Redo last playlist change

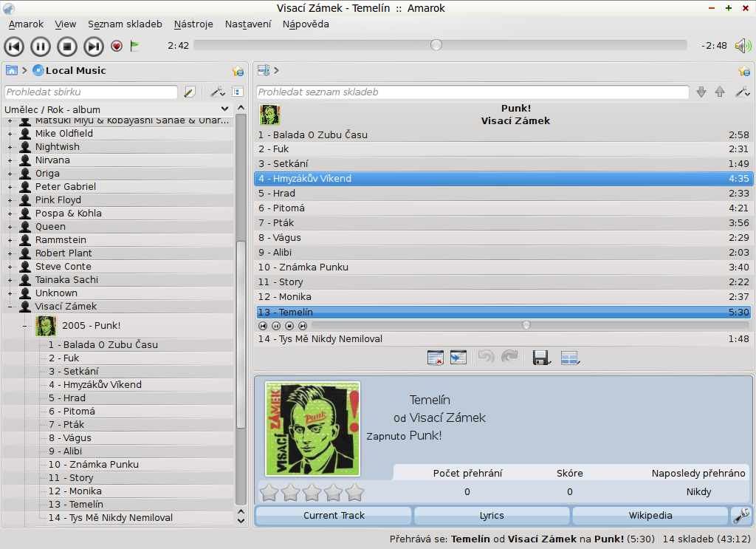(509, 357)
